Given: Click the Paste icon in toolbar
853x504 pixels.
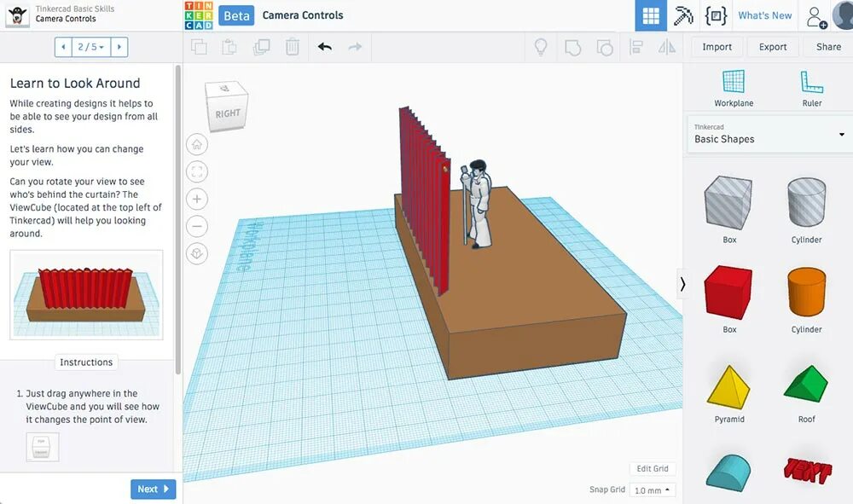Looking at the screenshot, I should pyautogui.click(x=229, y=47).
